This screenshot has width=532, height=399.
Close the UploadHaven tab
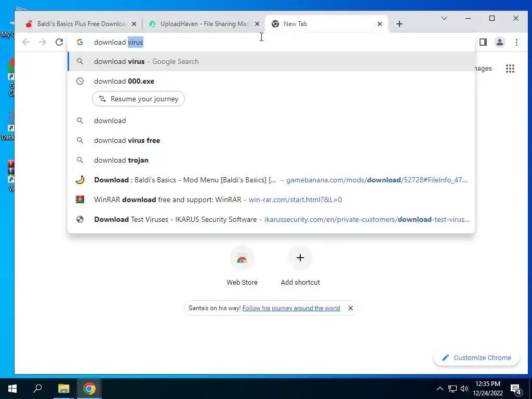tap(257, 24)
